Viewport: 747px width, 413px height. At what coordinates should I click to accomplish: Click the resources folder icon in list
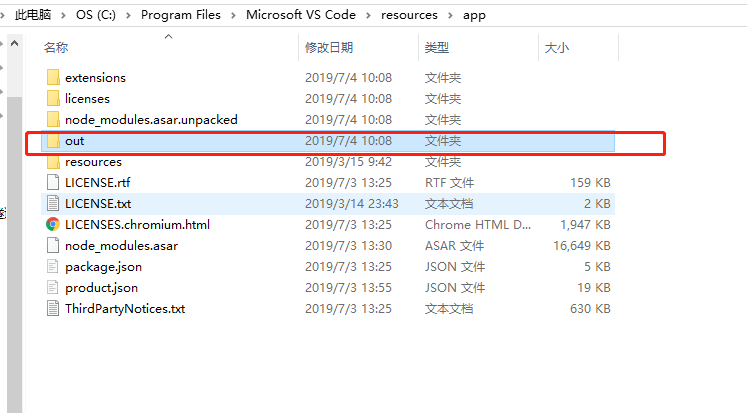pyautogui.click(x=53, y=162)
